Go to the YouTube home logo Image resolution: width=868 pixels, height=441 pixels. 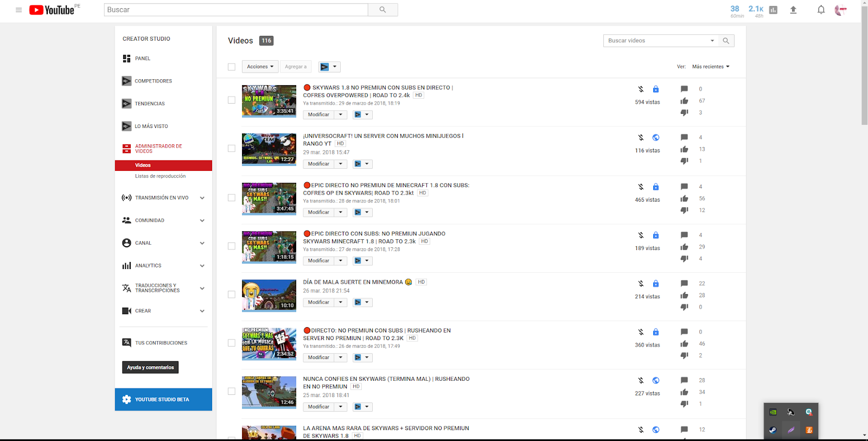point(52,10)
